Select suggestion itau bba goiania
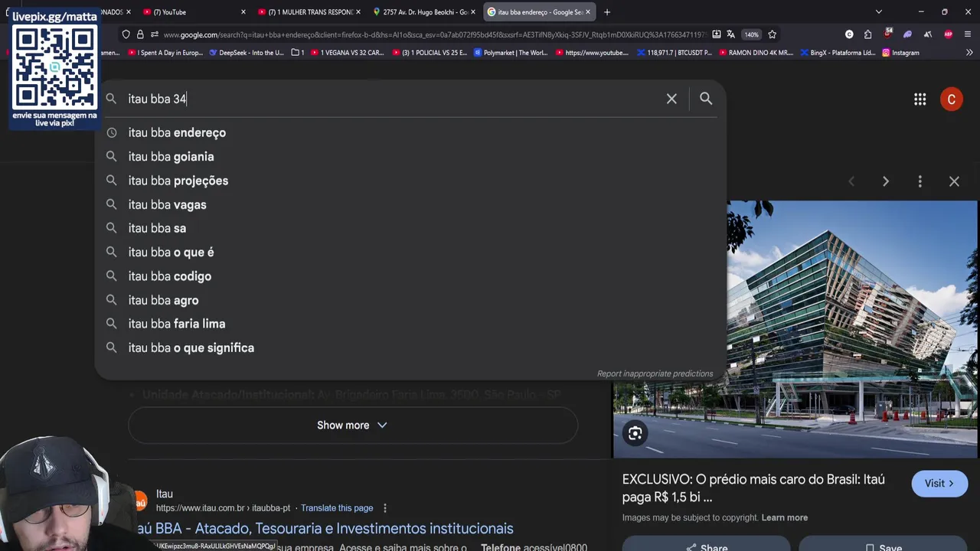 pyautogui.click(x=410, y=157)
